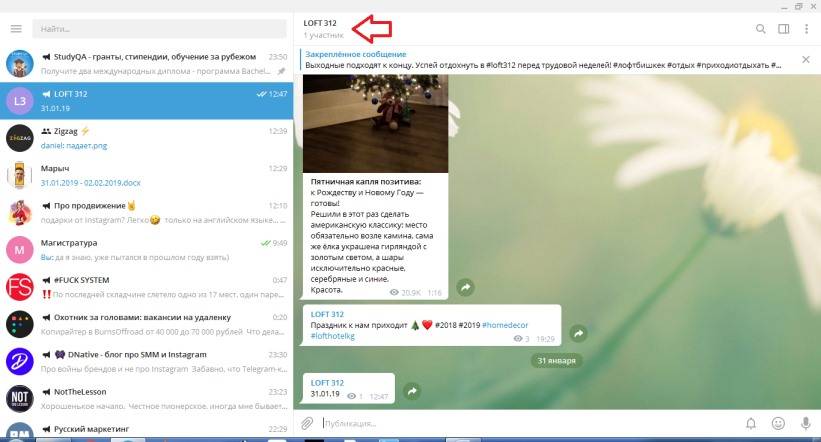This screenshot has height=442, width=821.
Task: Open the three-dot chat options menu
Action: pos(806,29)
